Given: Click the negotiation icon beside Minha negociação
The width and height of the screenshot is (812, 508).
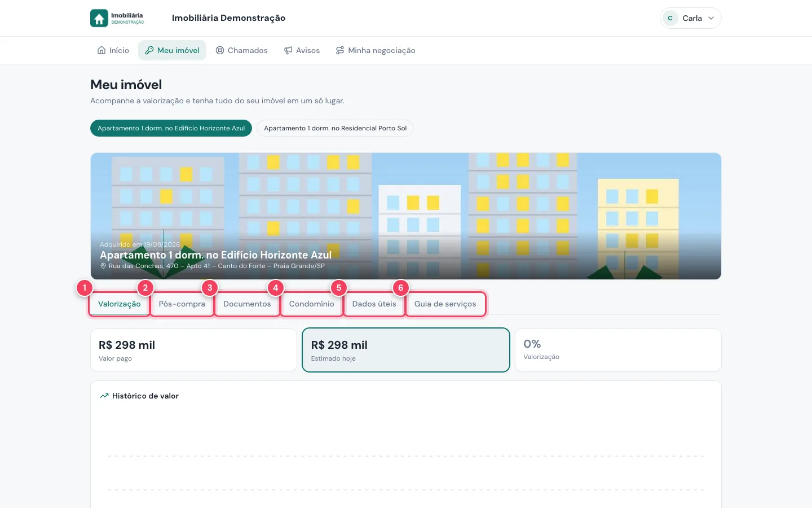Looking at the screenshot, I should click(340, 50).
